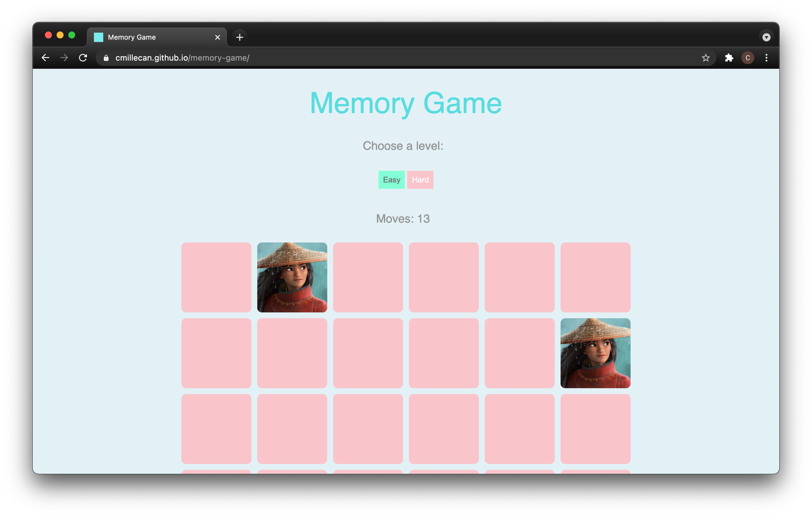Image resolution: width=812 pixels, height=517 pixels.
Task: Open a new tab with plus button
Action: pyautogui.click(x=239, y=37)
